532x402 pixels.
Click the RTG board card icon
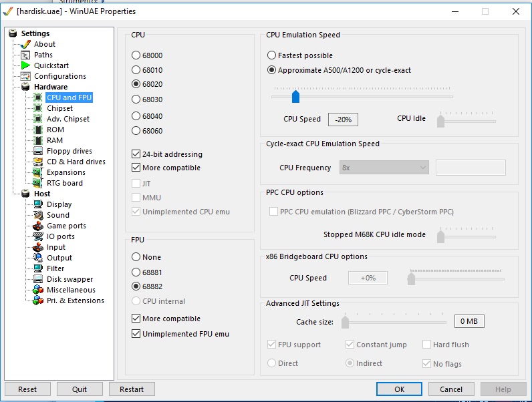point(38,183)
